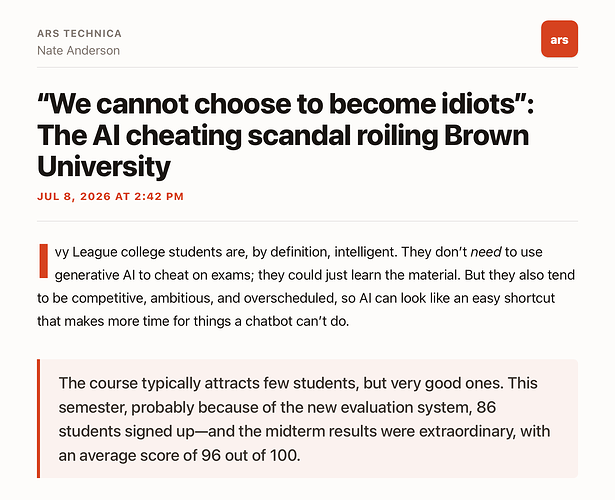Screen dimensions: 615x500
Task: Click the phrase "generative AI" in the paragraph
Action: point(95,275)
